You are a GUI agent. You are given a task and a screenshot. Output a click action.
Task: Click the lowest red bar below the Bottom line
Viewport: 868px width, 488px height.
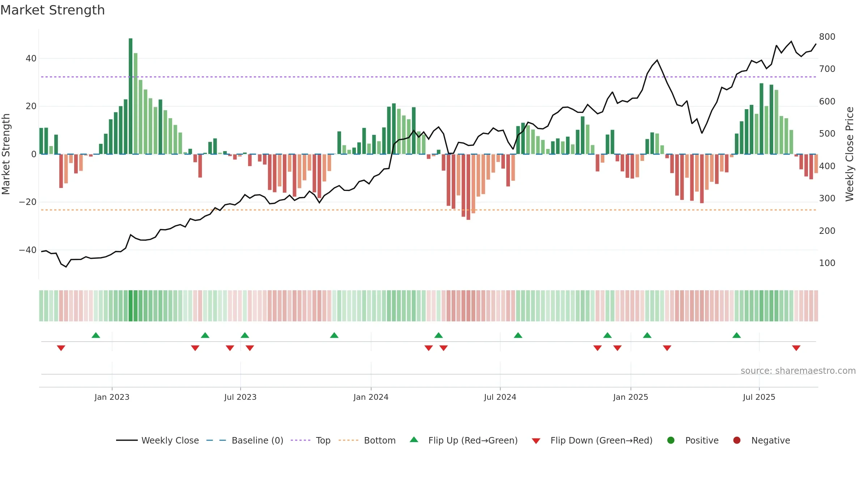pos(468,187)
